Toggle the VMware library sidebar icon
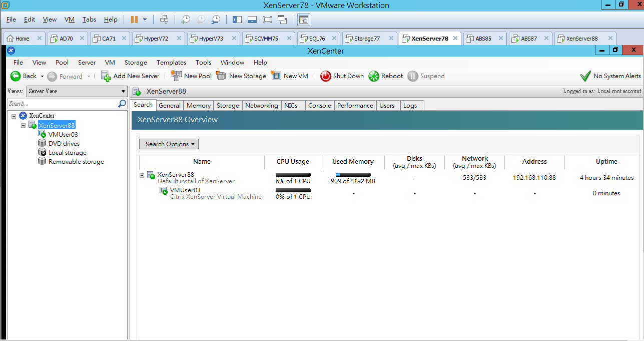This screenshot has width=644, height=341. coord(237,20)
